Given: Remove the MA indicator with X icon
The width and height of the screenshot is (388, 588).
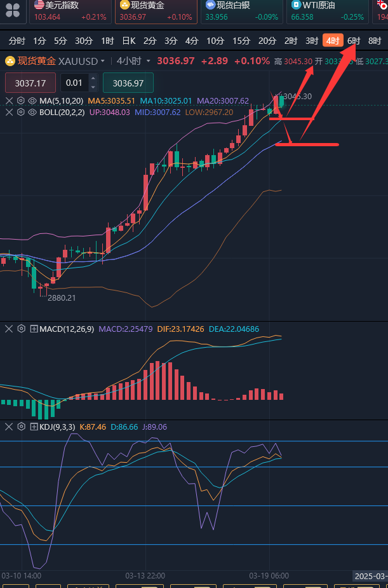Looking at the screenshot, I should pos(9,100).
